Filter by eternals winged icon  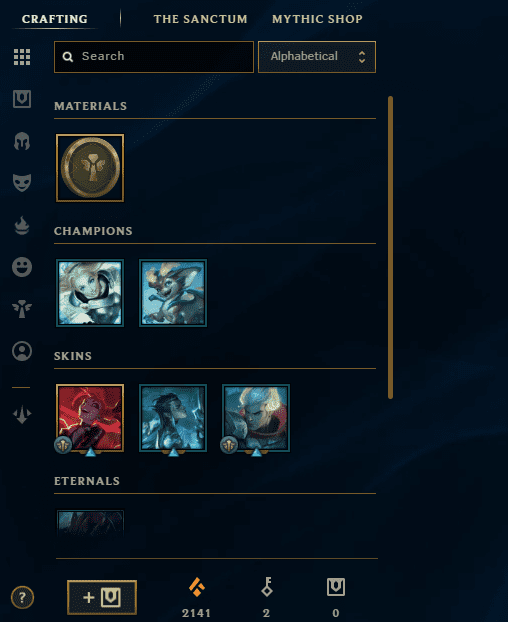(x=22, y=309)
